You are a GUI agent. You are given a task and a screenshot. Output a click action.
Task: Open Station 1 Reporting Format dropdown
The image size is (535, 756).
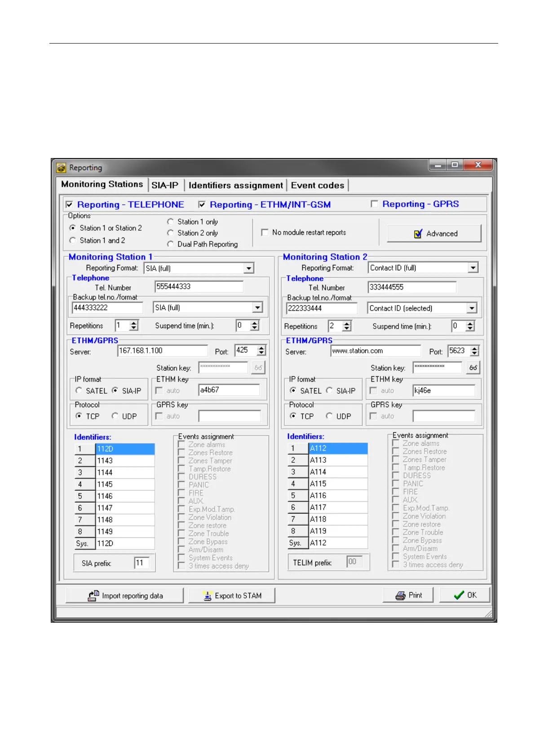pos(249,268)
